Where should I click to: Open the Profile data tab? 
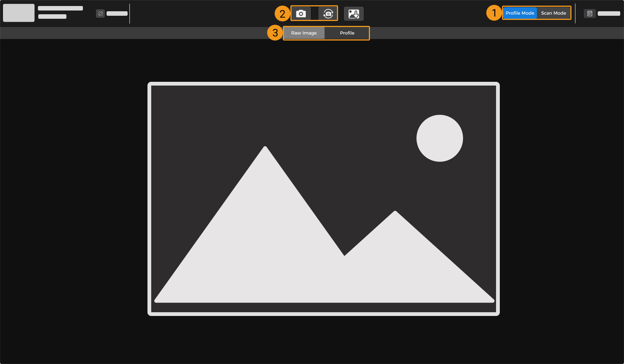(347, 33)
